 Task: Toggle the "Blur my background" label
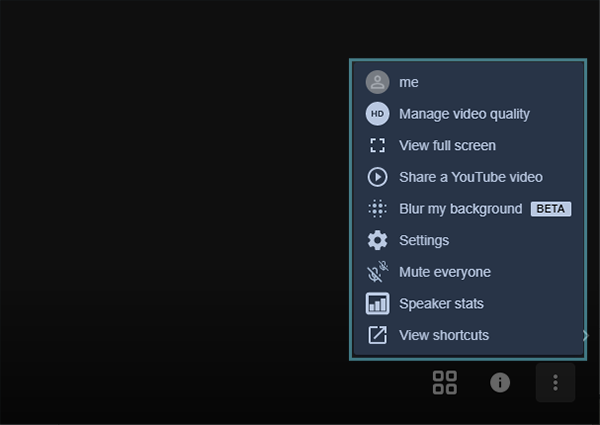tap(460, 209)
